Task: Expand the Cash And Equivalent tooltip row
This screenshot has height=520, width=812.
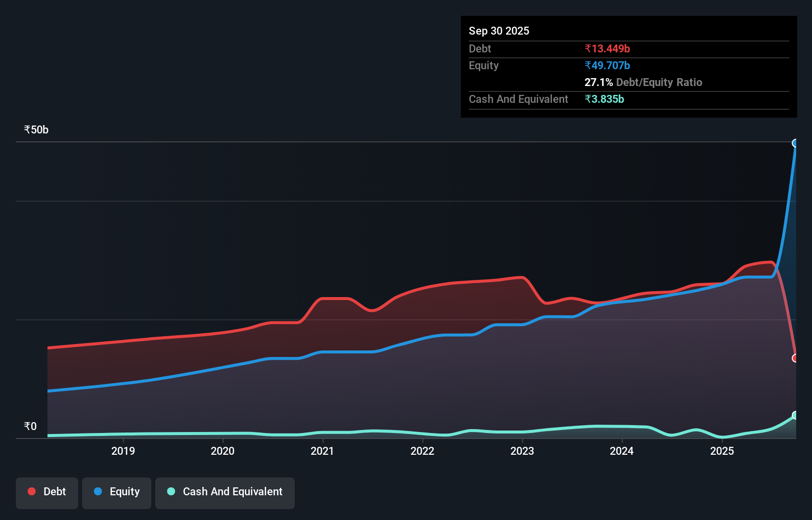Action: click(518, 99)
